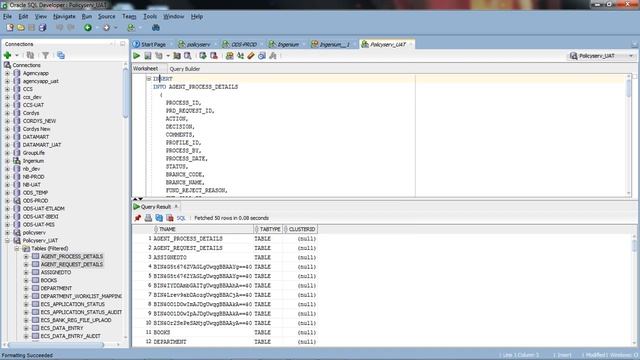The width and height of the screenshot is (640, 360).
Task: Select the Cordys New connection
Action: (x=36, y=129)
